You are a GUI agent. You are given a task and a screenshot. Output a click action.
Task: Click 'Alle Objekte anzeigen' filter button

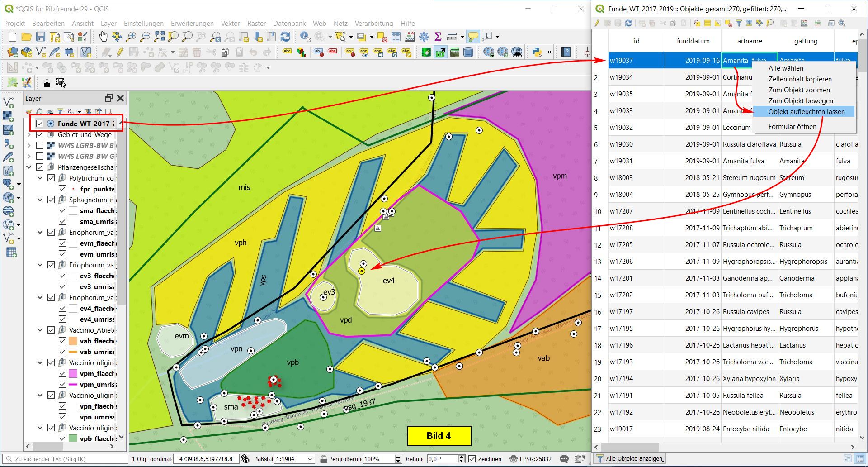(x=629, y=458)
